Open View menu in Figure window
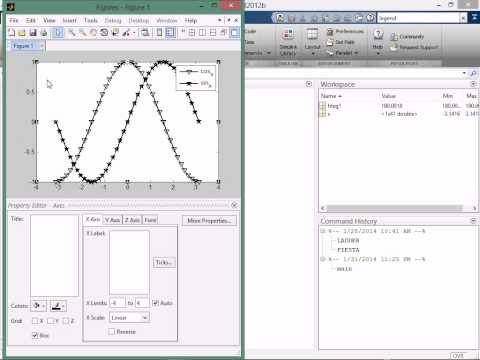480x360 pixels. [x=49, y=20]
